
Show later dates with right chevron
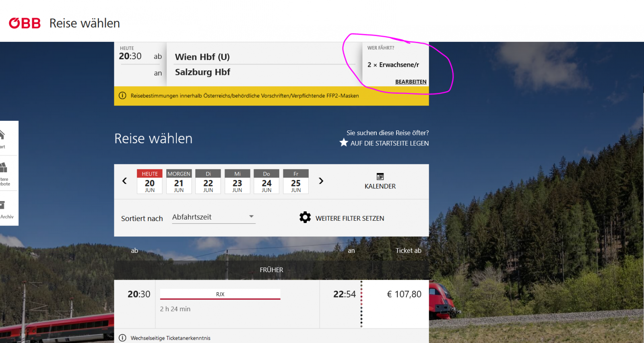[321, 181]
